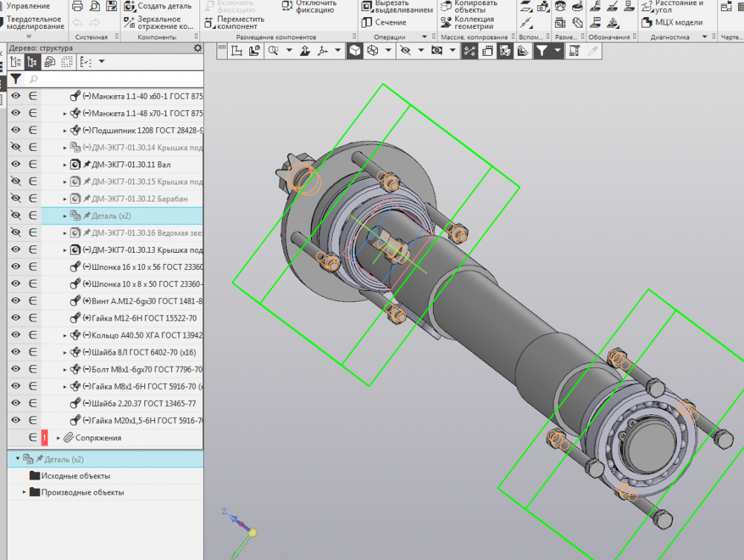Expand the Болт М8х1-6gx70 tree item
This screenshot has width=744, height=560.
[x=65, y=370]
